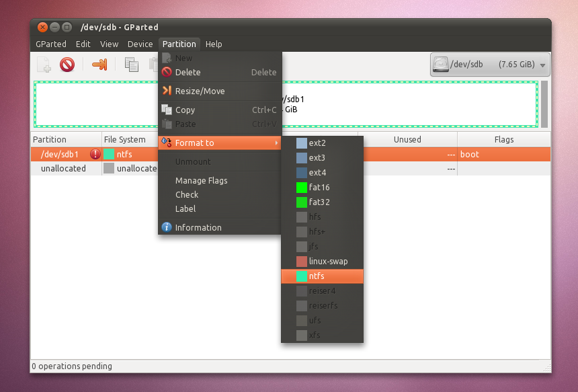578x392 pixels.
Task: Click the window resize grip corner
Action: click(547, 368)
